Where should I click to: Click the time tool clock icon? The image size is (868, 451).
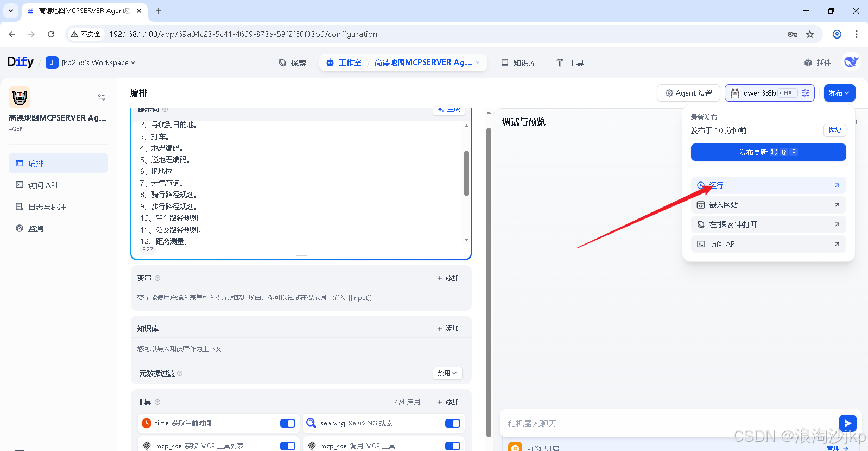tap(147, 423)
